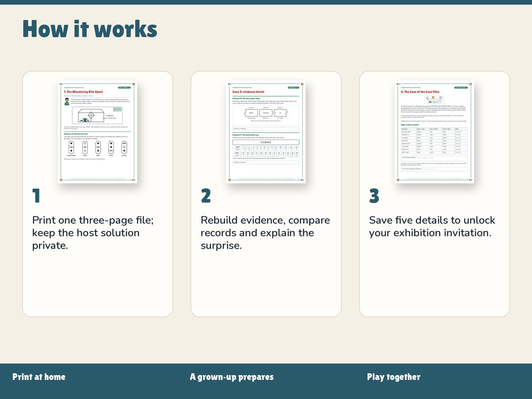Open the Case 2 evidence bench page thumbnail
The image size is (532, 399).
point(266,132)
